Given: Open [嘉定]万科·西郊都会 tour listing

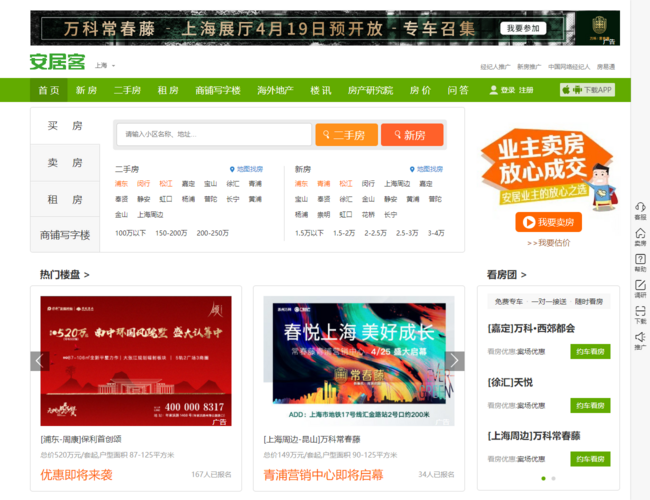Looking at the screenshot, I should point(531,328).
